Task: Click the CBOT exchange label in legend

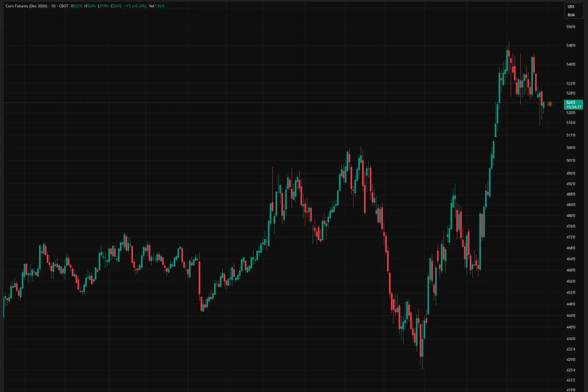Action: [64, 6]
